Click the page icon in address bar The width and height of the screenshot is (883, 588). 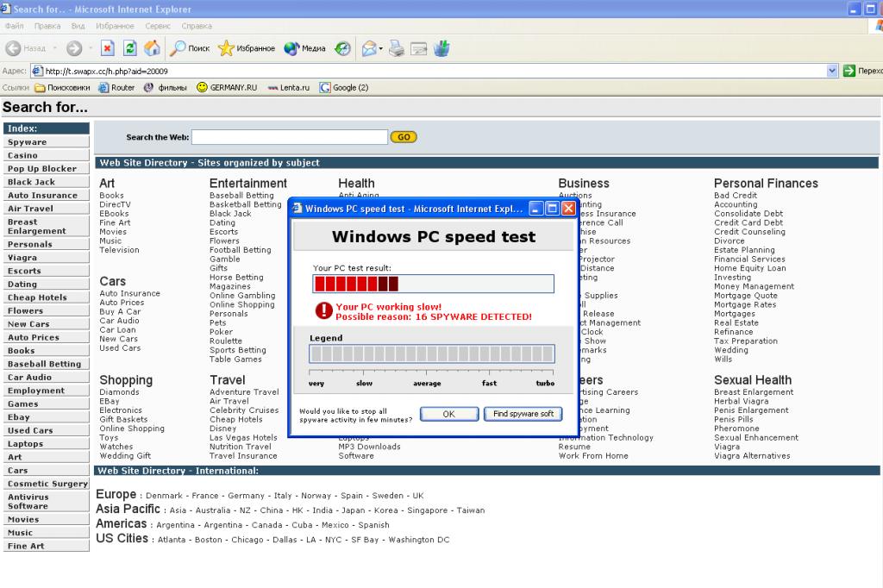37,71
